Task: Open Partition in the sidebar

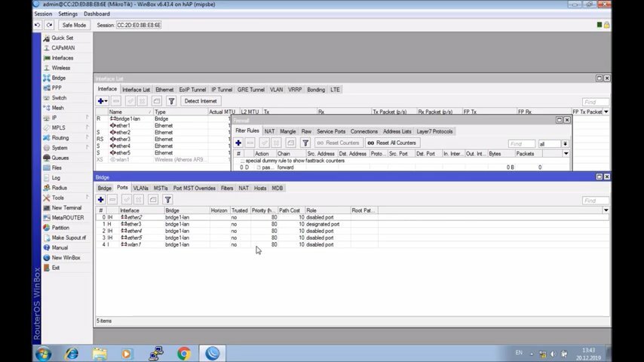Action: coord(60,228)
